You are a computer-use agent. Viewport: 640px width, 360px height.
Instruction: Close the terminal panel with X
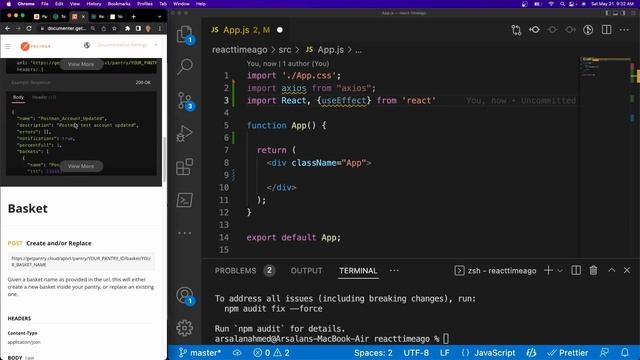click(627, 270)
